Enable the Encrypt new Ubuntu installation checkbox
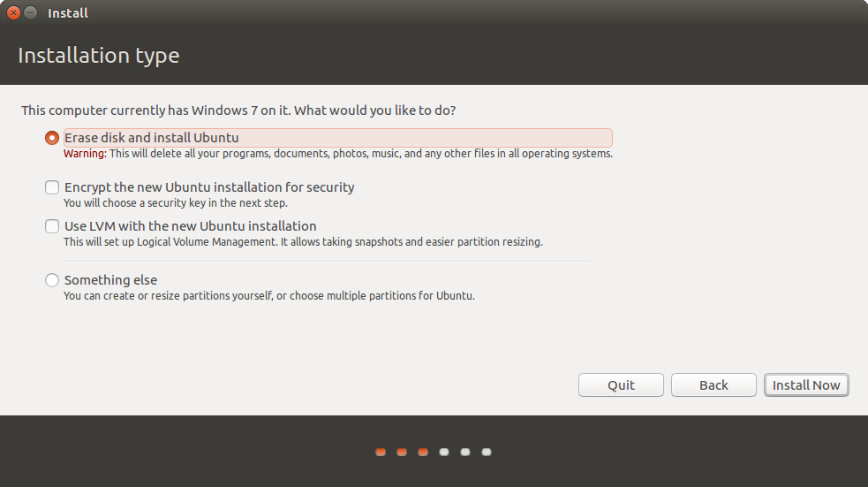This screenshot has width=868, height=487. click(52, 187)
